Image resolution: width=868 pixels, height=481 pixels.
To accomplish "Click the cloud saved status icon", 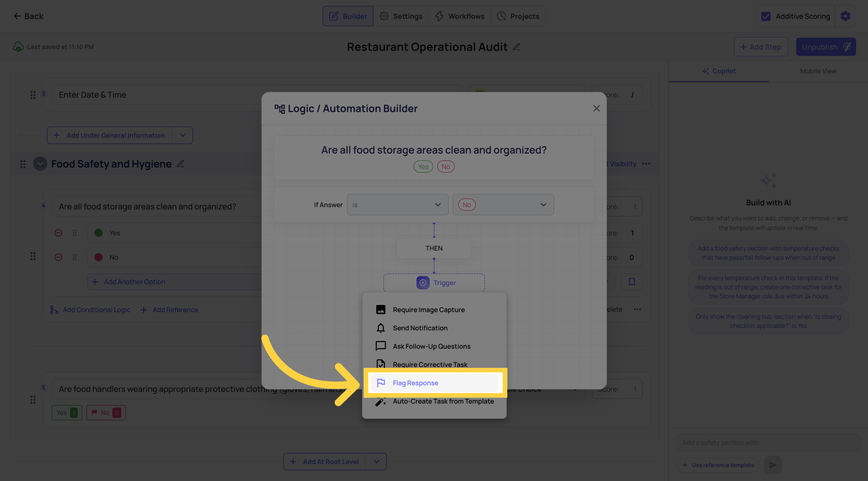I will tap(18, 47).
